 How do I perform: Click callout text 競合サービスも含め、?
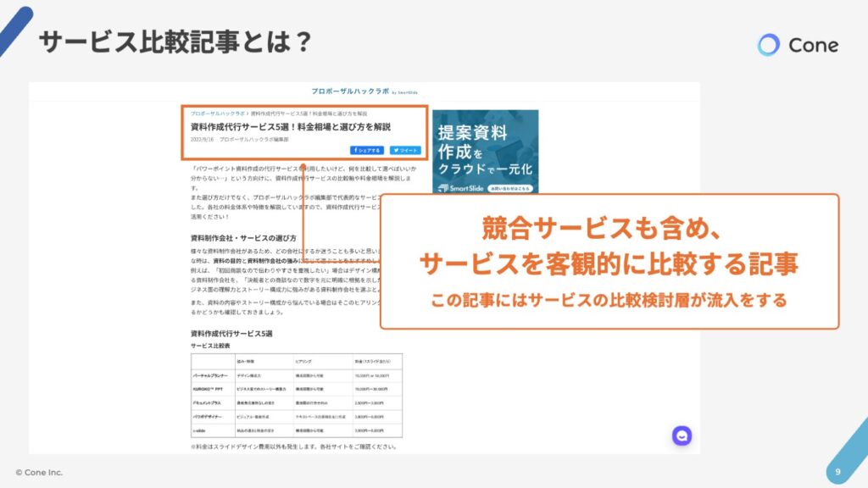(x=602, y=228)
